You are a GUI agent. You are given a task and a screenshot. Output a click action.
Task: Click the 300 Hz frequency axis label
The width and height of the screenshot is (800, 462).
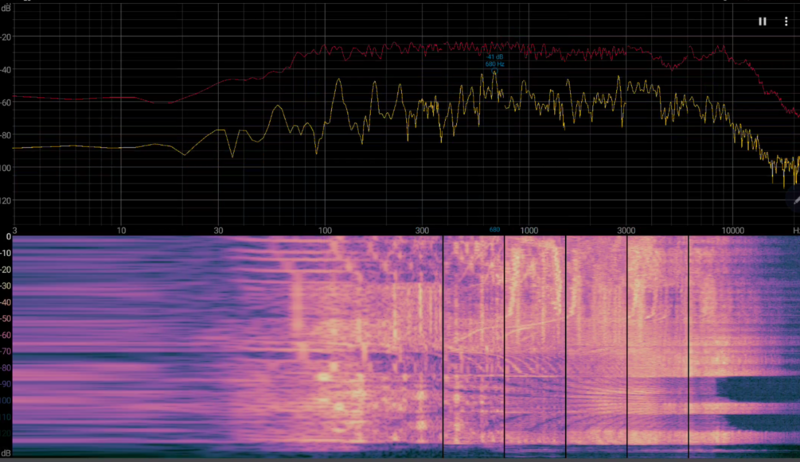421,229
